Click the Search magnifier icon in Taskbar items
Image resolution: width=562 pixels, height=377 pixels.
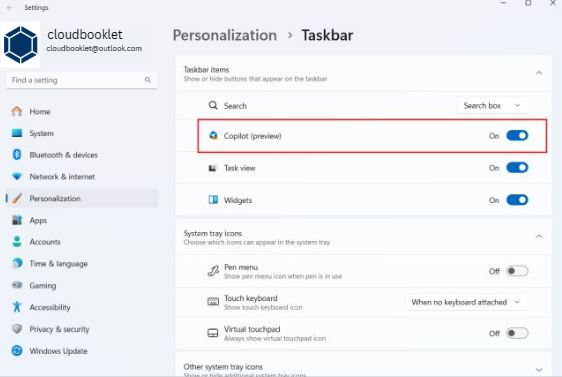[x=213, y=105]
